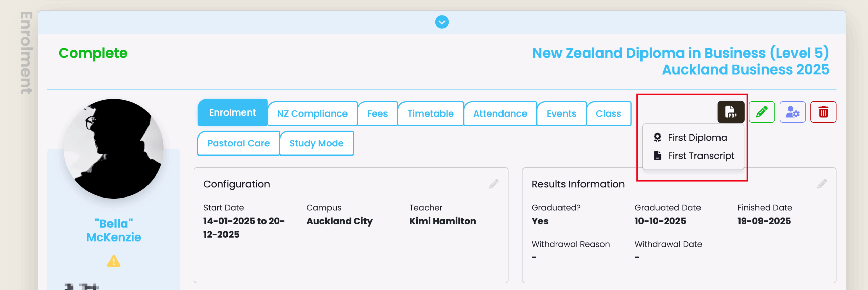Select First Transcript from the PDF menu
This screenshot has height=290, width=868.
[x=701, y=156]
